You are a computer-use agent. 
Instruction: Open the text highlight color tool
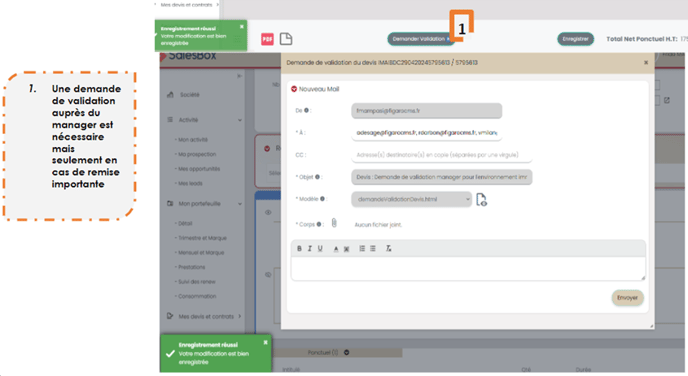click(x=347, y=249)
